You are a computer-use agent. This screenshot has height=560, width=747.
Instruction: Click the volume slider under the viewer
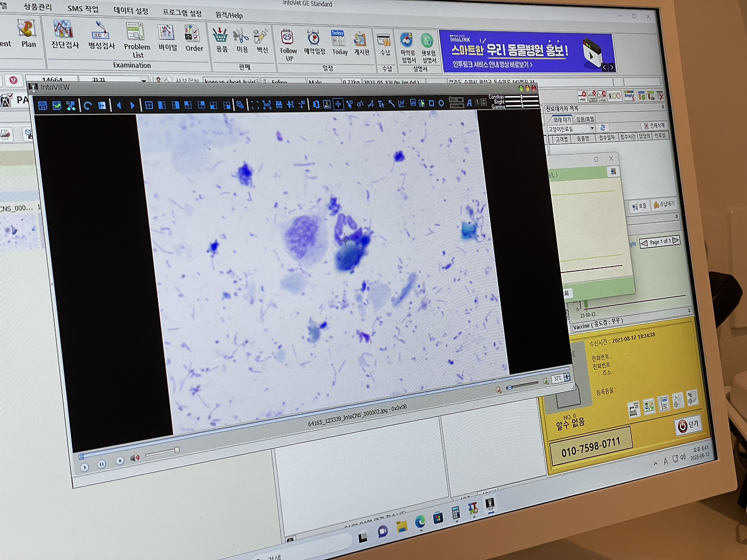[x=162, y=453]
